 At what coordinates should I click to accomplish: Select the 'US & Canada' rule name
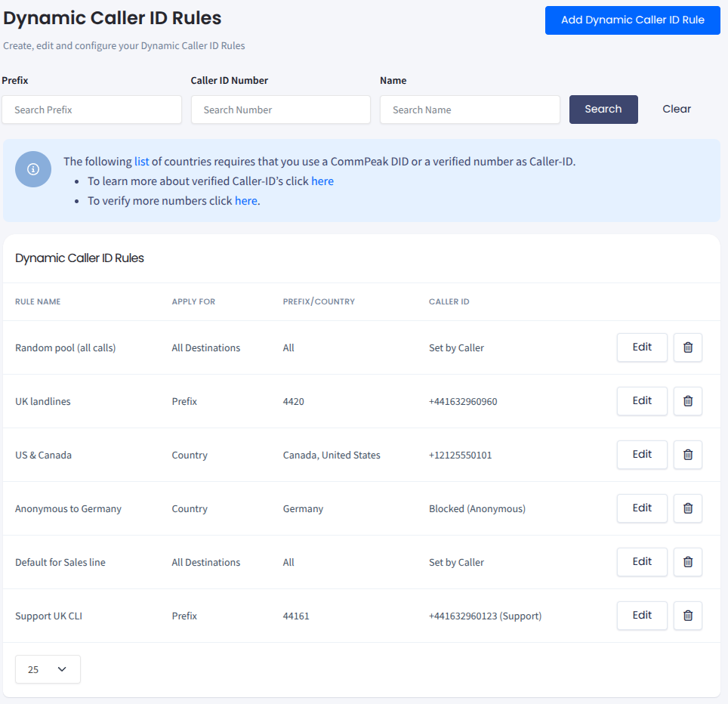[x=43, y=455]
